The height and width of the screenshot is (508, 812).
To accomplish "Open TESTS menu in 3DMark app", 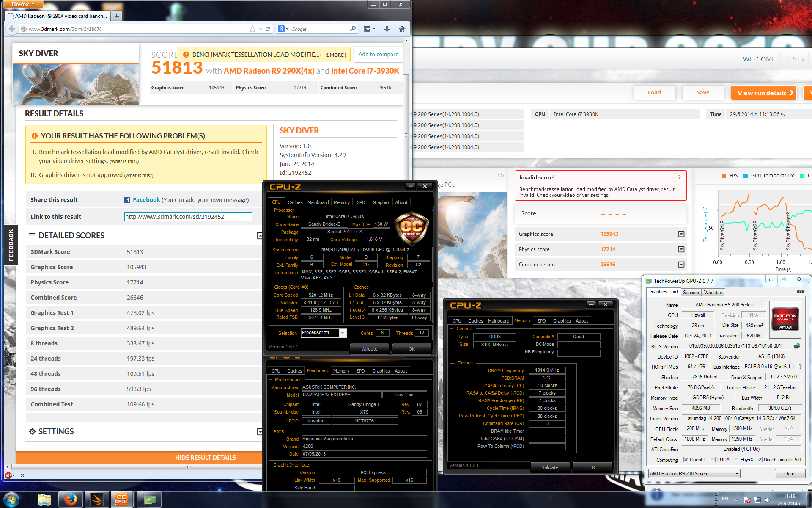I will 794,59.
